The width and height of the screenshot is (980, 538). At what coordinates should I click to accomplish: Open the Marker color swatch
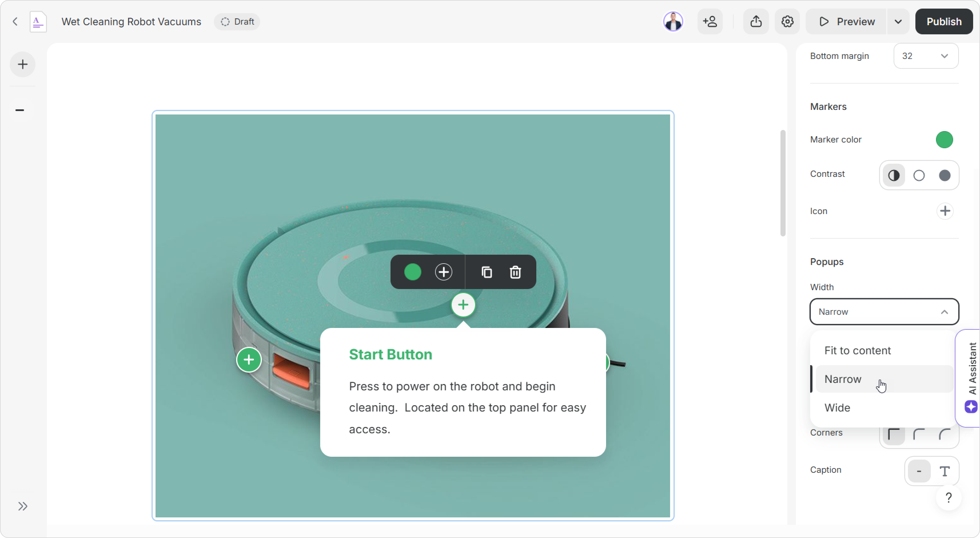tap(944, 140)
